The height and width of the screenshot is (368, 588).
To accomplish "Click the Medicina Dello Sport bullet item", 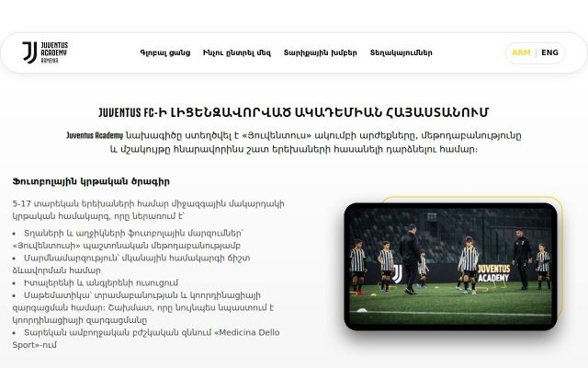I will (x=146, y=339).
